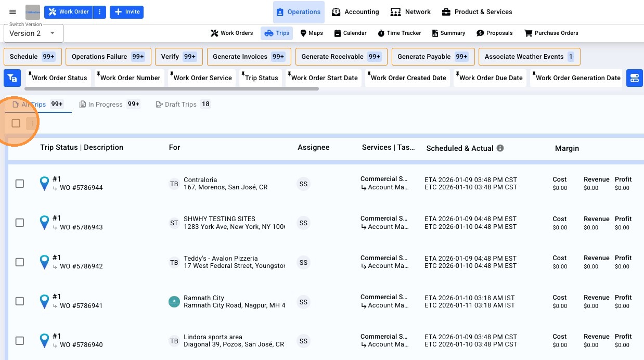Click the Invite button

click(x=126, y=12)
